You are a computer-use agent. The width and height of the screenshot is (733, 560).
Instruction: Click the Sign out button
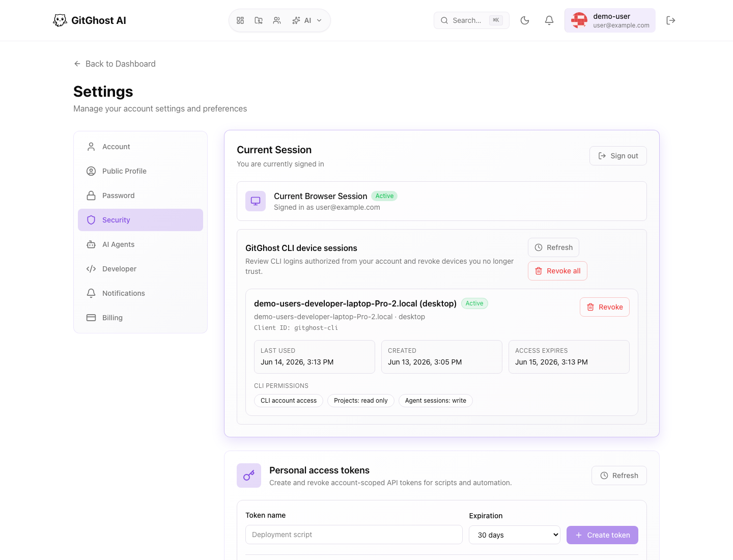tap(618, 156)
